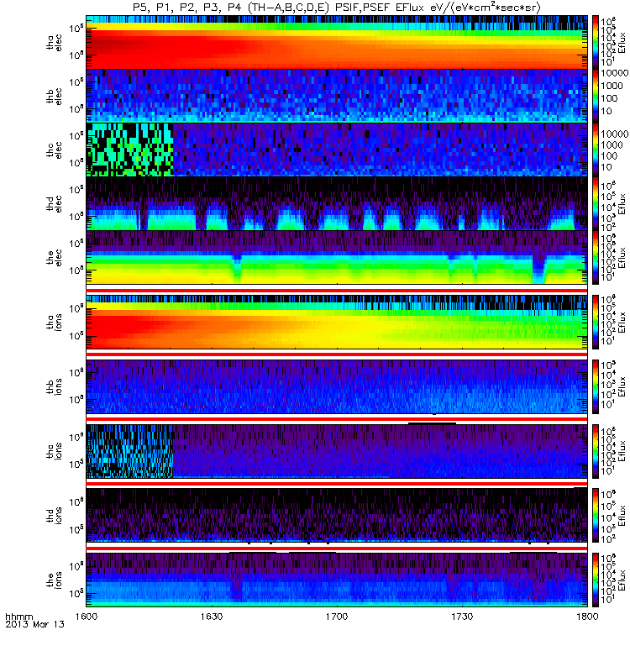Screen dimensions: 630x672
Task: Select the tha elec spectrogram panel
Action: tap(337, 42)
